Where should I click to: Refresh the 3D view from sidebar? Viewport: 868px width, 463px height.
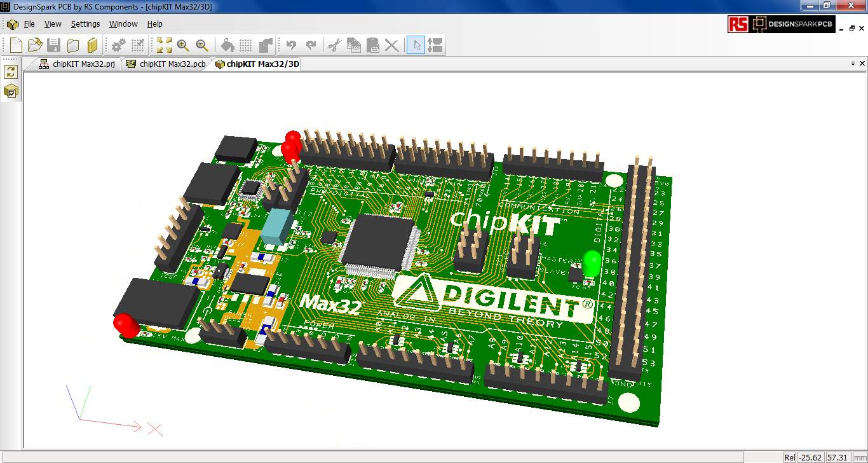(11, 72)
